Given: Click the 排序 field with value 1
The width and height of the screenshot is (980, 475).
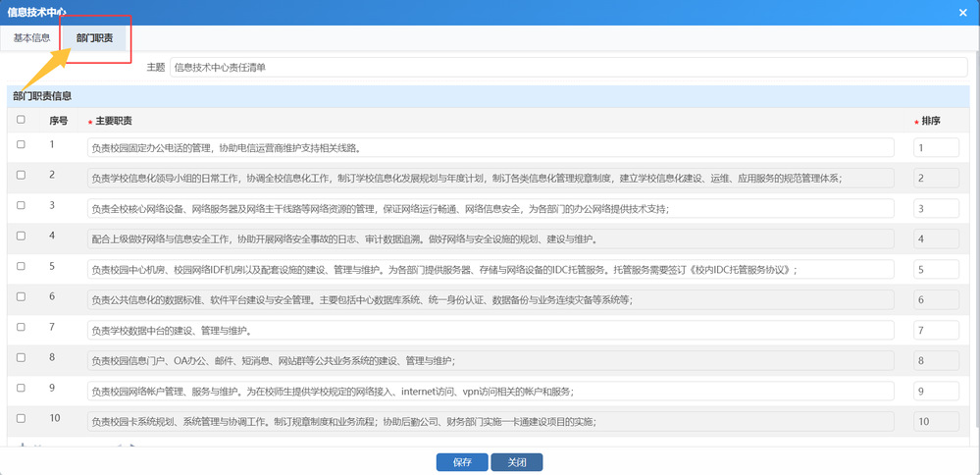Looking at the screenshot, I should click(x=936, y=147).
